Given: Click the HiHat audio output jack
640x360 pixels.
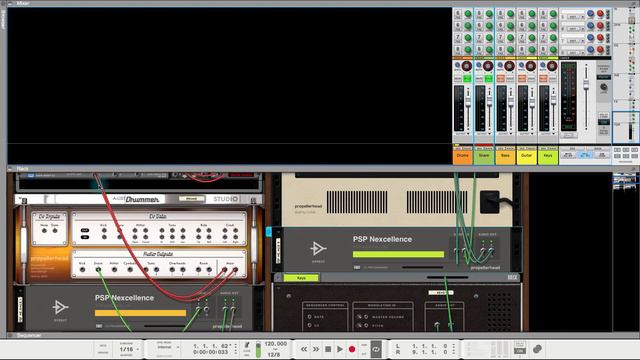Looking at the screenshot, I should tap(114, 269).
